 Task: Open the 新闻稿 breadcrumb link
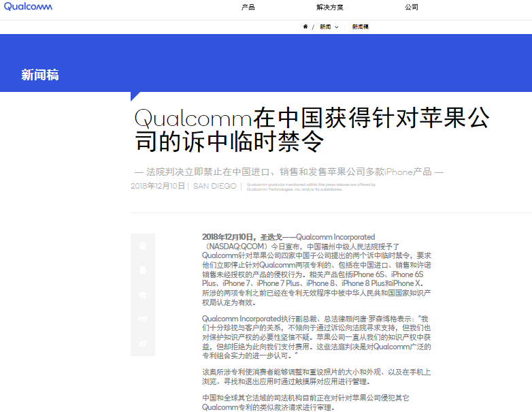(361, 27)
